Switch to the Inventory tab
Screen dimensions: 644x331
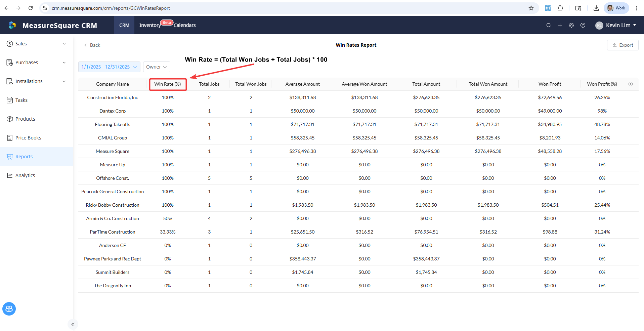pyautogui.click(x=150, y=25)
